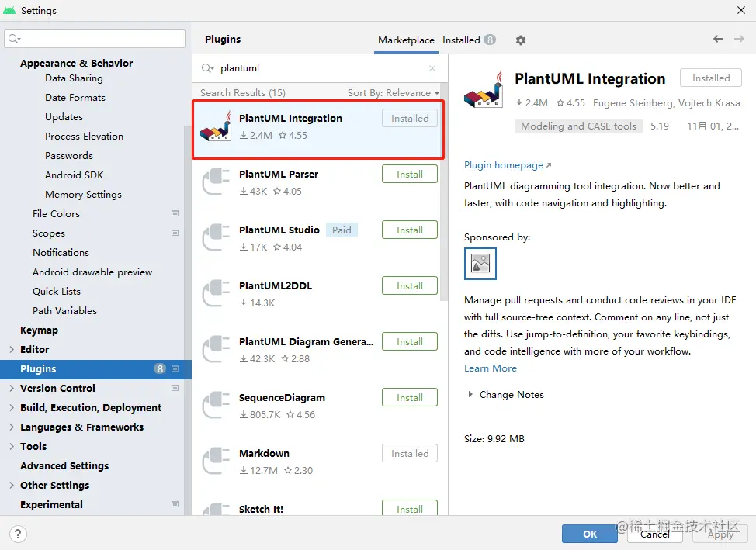Click the sponsor image placeholder
756x550 pixels.
coord(480,264)
